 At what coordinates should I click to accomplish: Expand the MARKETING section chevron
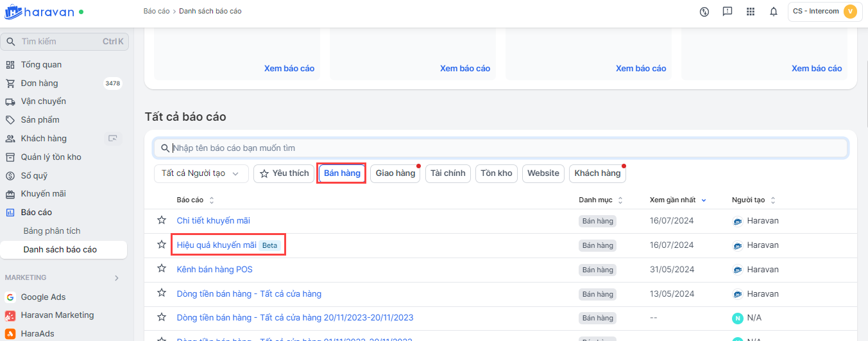tap(116, 278)
